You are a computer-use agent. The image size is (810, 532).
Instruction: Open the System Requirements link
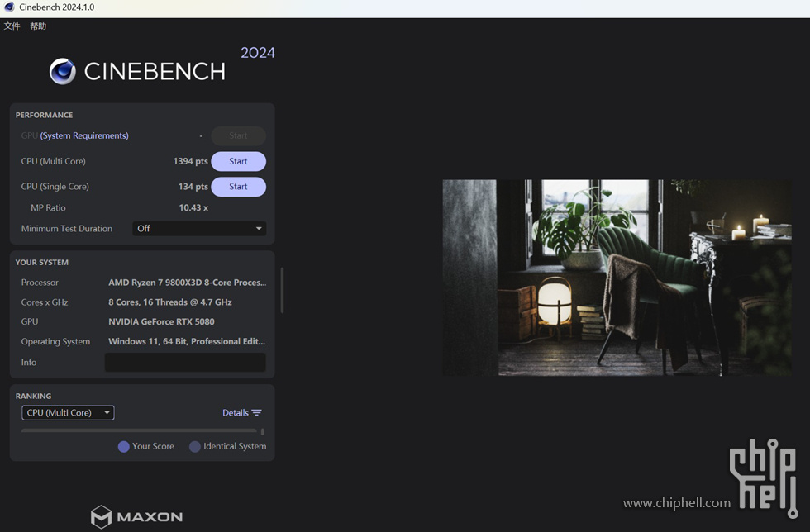click(x=84, y=135)
